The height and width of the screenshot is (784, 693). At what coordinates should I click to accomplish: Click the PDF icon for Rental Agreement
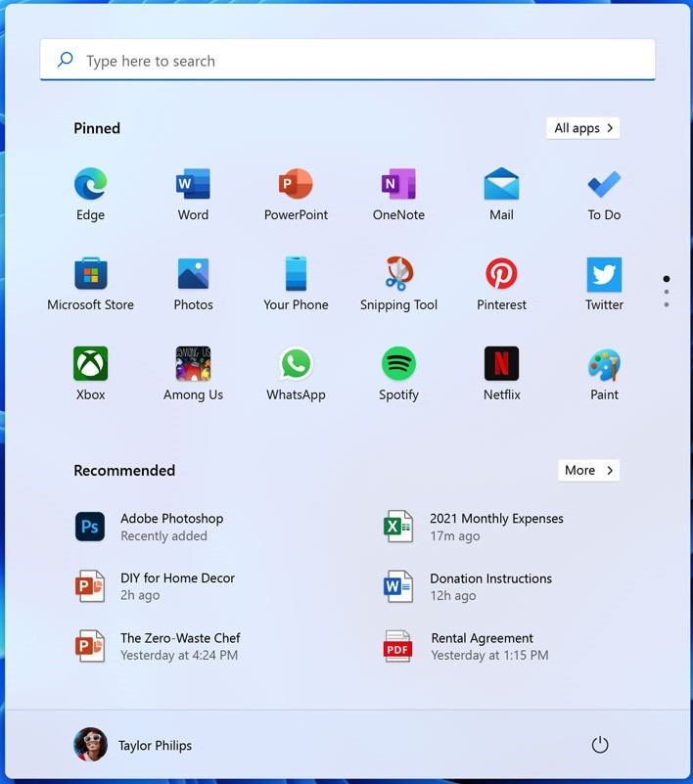(397, 646)
